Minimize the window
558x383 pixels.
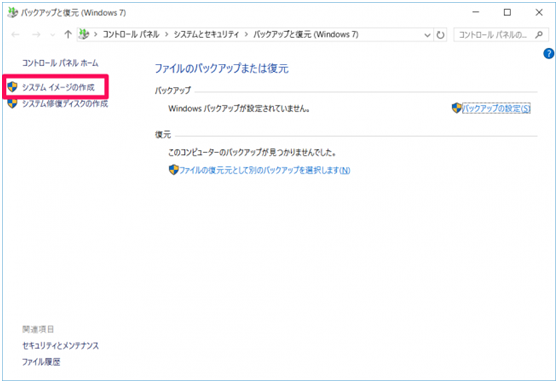(x=476, y=12)
